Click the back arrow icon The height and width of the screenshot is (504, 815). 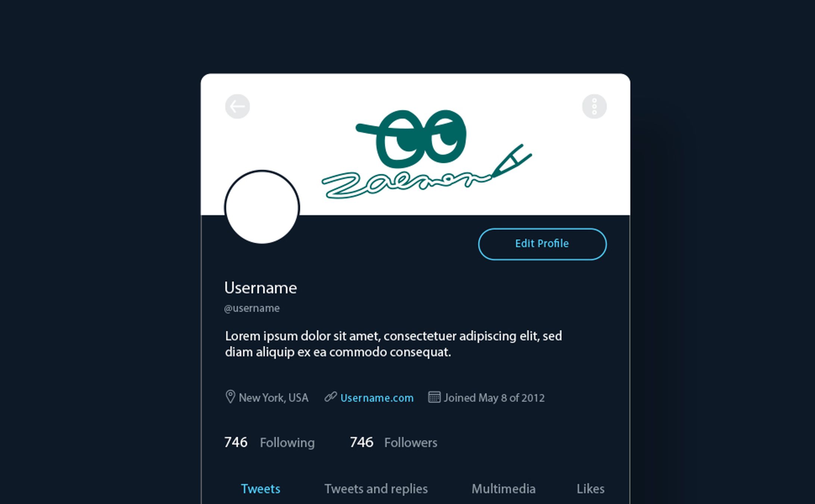[x=237, y=107]
